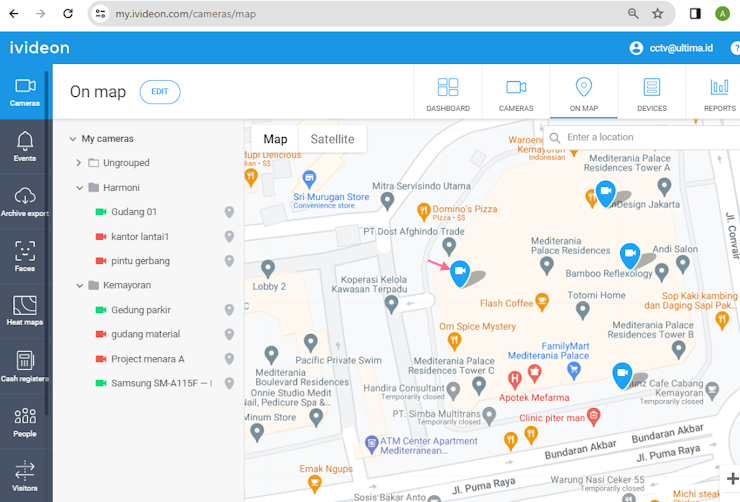Select the gudang material camera
Viewport: 740px width, 502px height.
pyautogui.click(x=145, y=334)
